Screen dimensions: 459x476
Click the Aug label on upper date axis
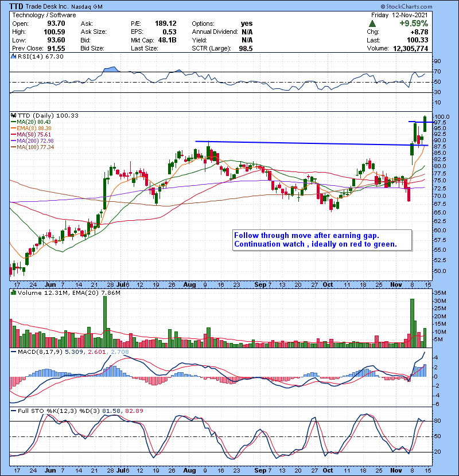pos(189,284)
